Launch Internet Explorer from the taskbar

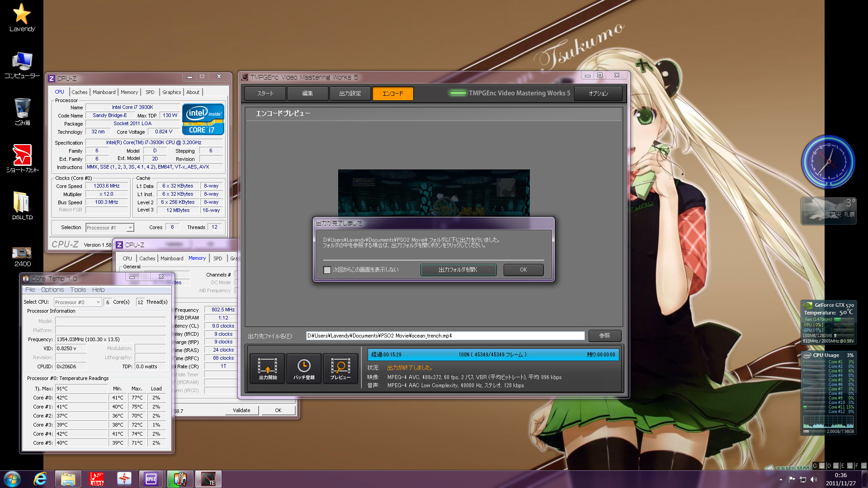click(40, 479)
